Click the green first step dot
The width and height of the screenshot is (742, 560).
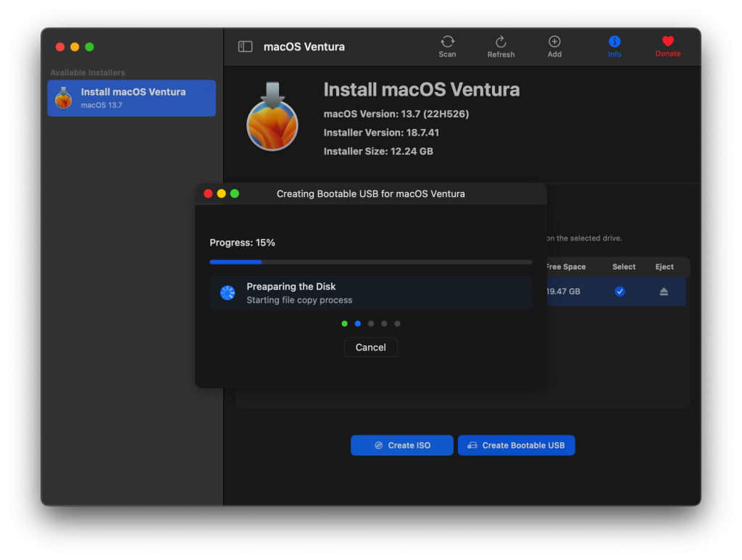click(x=344, y=324)
